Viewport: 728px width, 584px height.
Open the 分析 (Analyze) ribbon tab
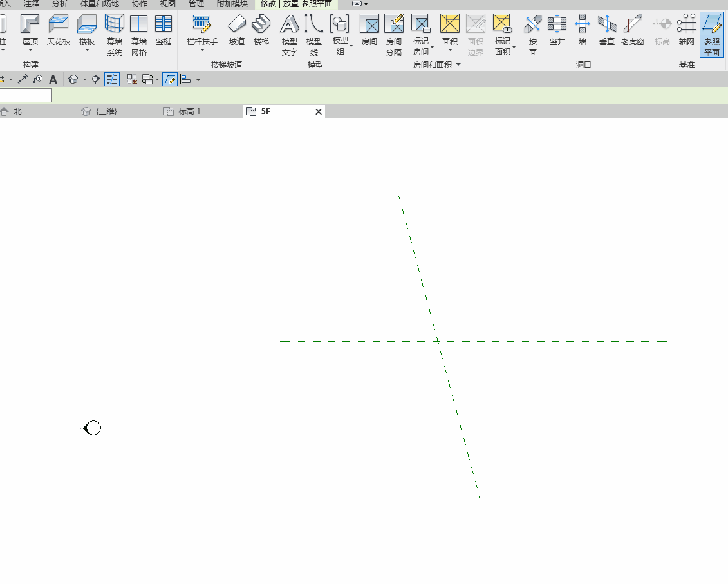(x=59, y=4)
